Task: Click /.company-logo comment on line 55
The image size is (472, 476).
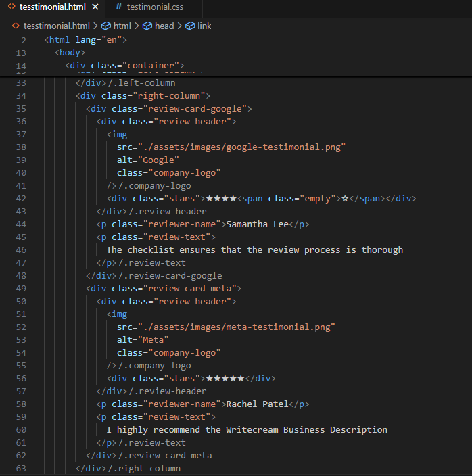Action: pyautogui.click(x=155, y=366)
